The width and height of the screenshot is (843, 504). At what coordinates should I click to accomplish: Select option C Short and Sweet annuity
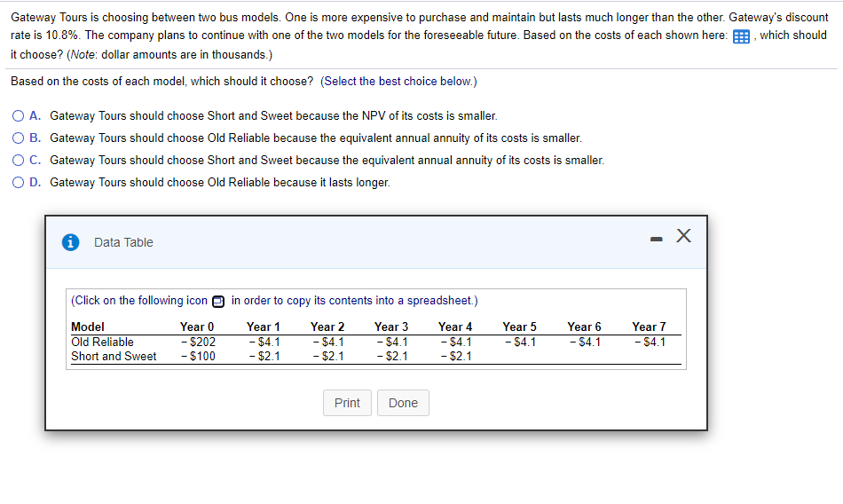[x=19, y=160]
